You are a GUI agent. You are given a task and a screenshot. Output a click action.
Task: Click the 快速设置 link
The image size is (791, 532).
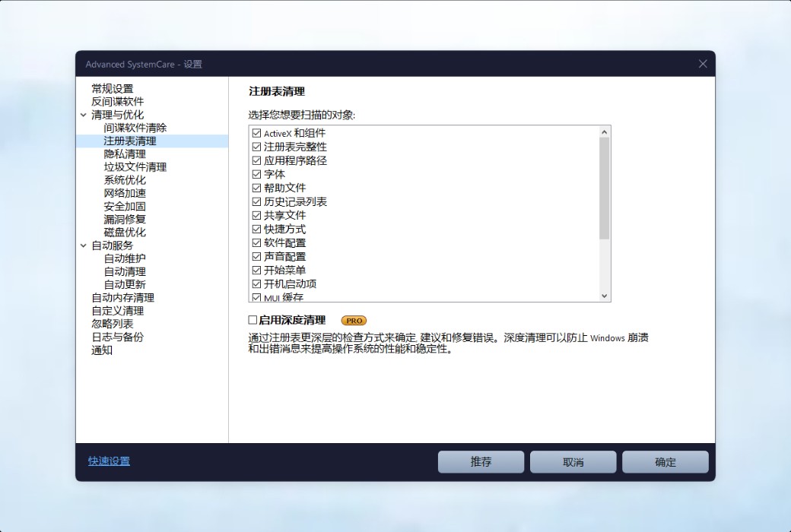pos(109,461)
